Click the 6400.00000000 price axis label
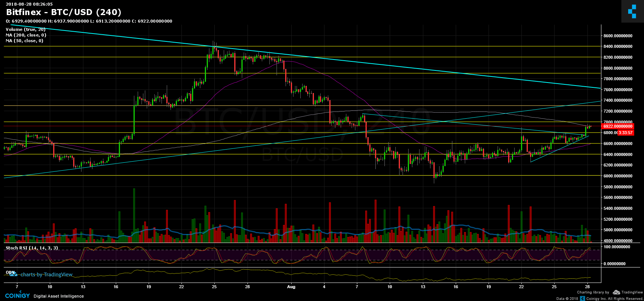The image size is (644, 301). (618, 154)
